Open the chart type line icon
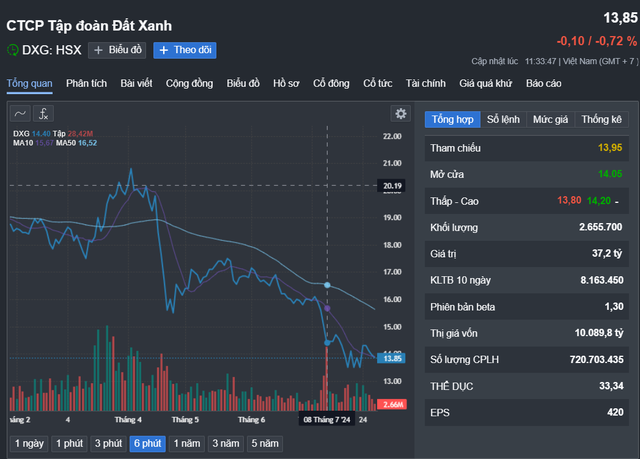Screen dimensions: 640x459 pos(21,115)
